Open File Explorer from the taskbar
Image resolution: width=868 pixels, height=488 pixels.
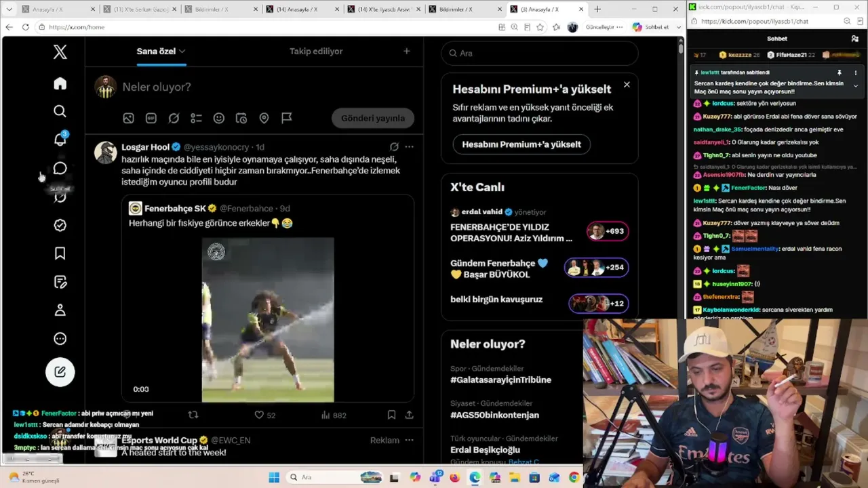[x=515, y=478]
